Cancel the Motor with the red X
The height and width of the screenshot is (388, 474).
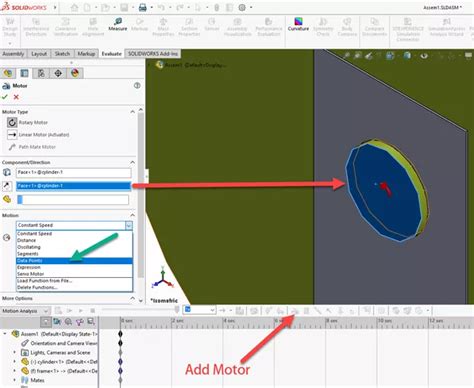[16, 97]
